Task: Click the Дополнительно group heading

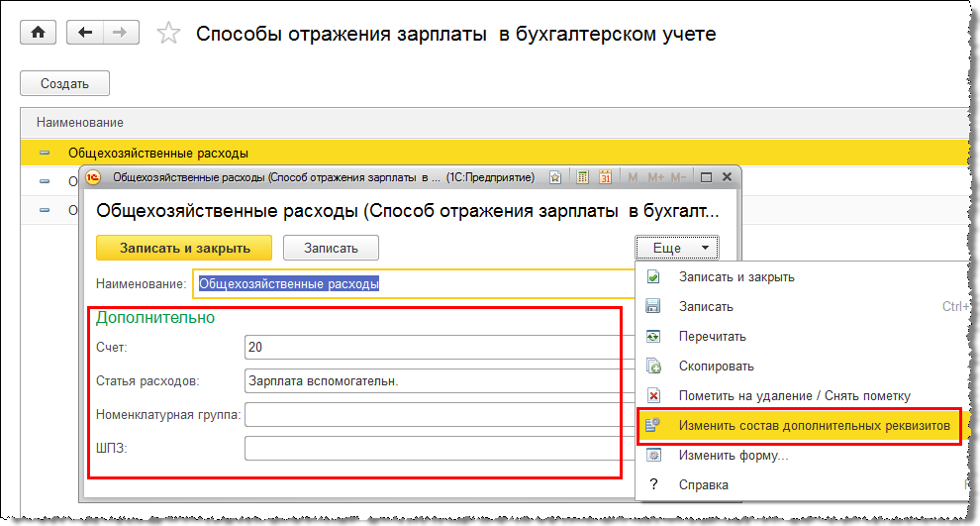Action: tap(155, 318)
